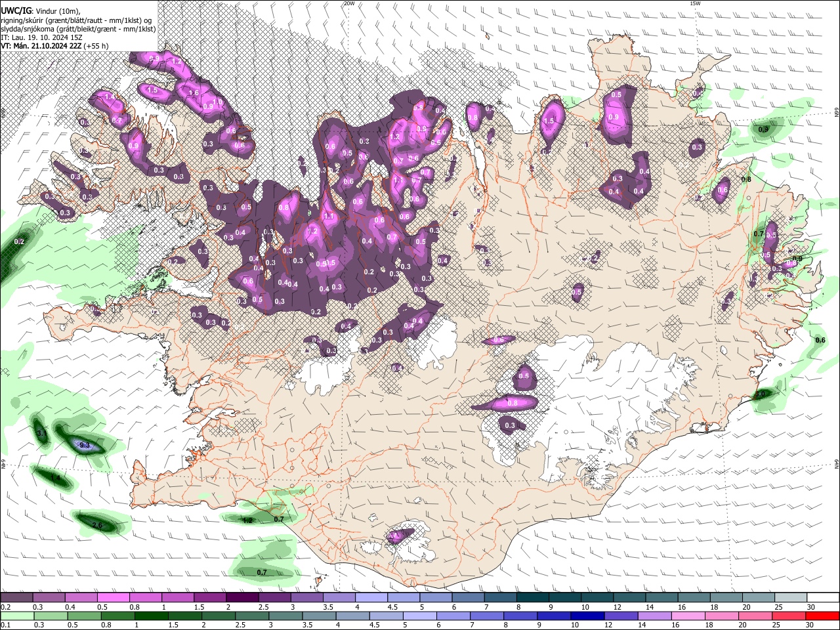Viewport: 840px width, 630px height.
Task: Click the "10" label on the snow scale
Action: [585, 607]
